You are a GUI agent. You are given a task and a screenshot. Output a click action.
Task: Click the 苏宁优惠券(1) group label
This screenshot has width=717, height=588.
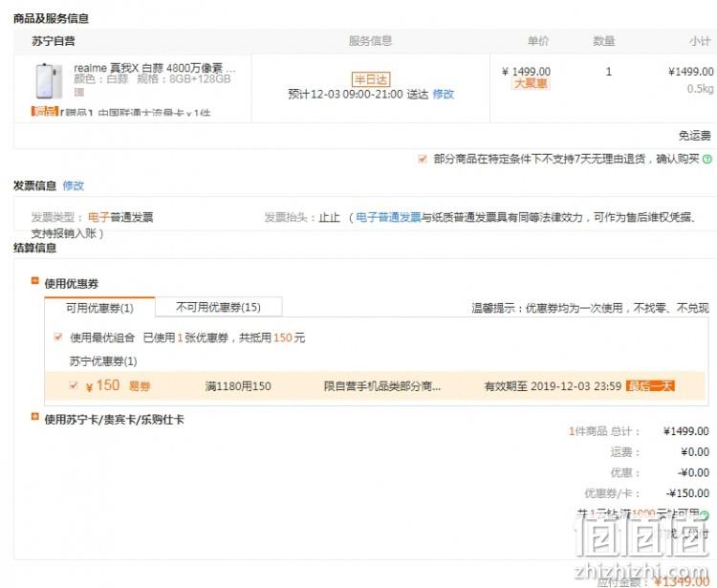click(103, 361)
